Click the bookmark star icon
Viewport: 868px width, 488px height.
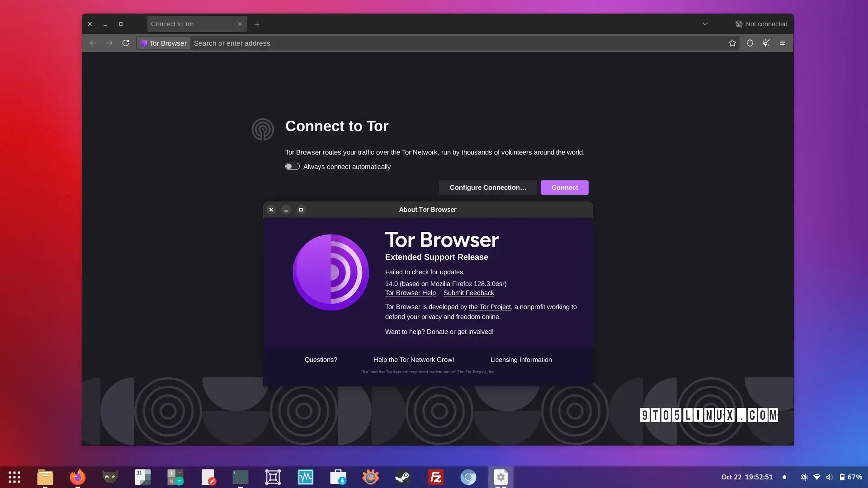[x=732, y=43]
